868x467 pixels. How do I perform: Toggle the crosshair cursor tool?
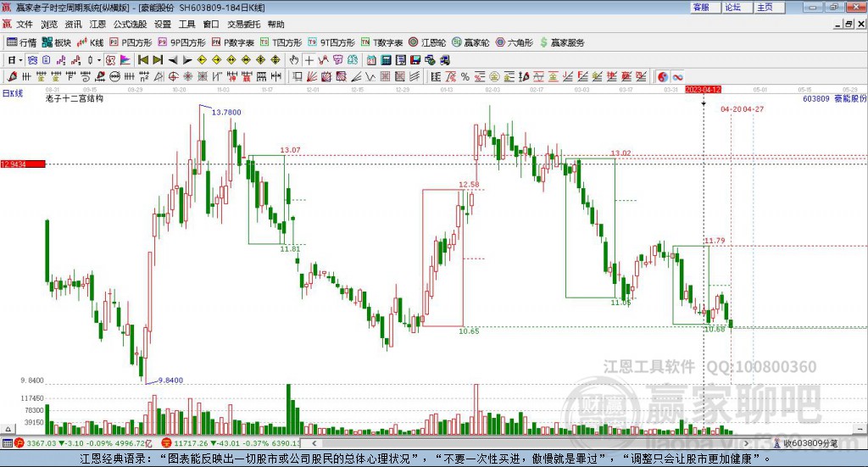click(x=309, y=60)
